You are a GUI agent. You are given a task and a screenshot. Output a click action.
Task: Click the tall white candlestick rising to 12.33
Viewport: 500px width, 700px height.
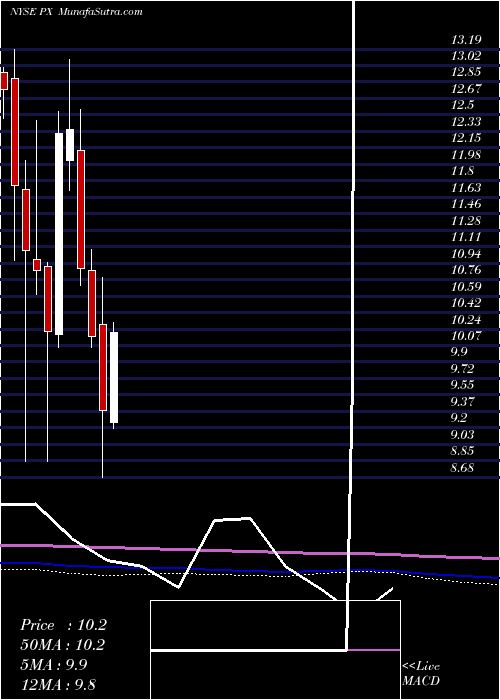click(x=59, y=233)
